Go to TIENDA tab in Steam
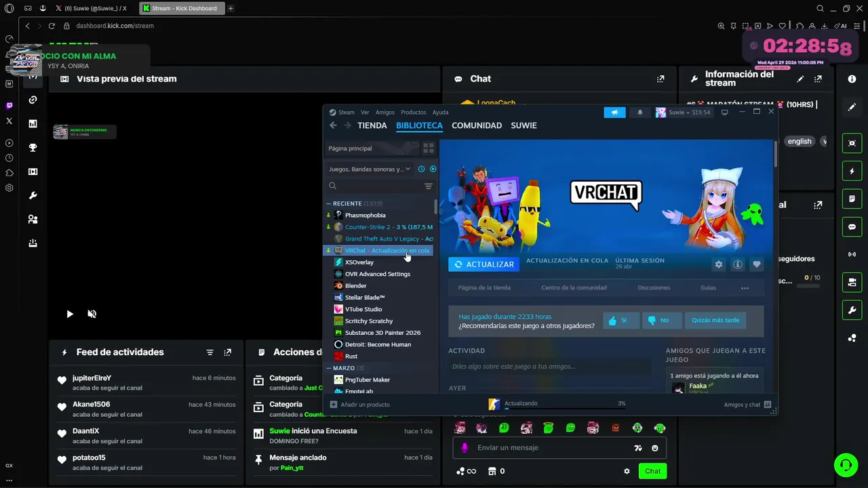This screenshot has width=868, height=488. 372,125
